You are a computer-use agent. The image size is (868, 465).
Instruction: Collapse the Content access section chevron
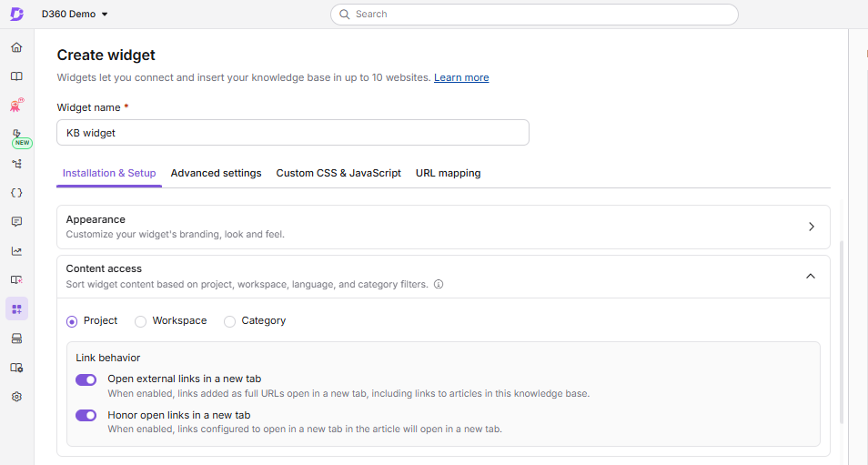click(x=811, y=276)
